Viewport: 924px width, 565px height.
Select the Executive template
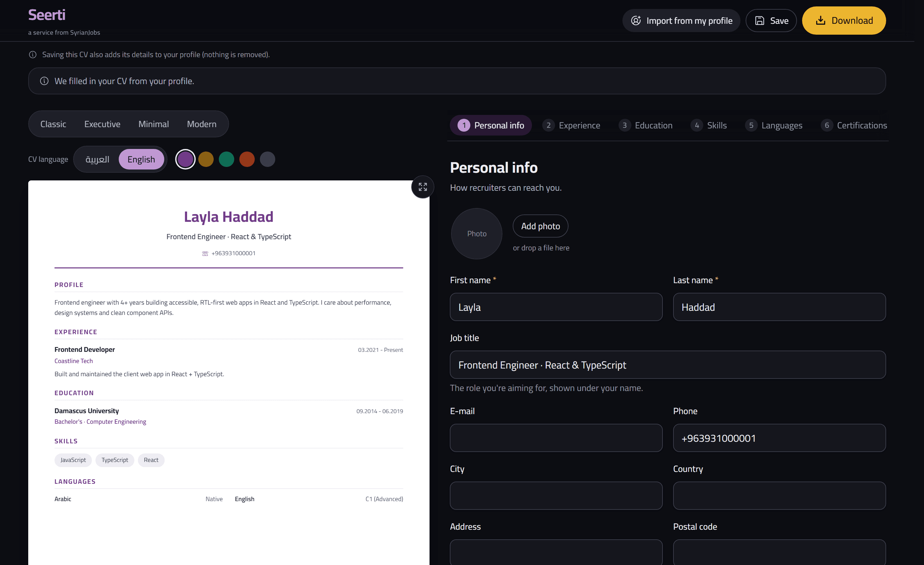coord(102,124)
